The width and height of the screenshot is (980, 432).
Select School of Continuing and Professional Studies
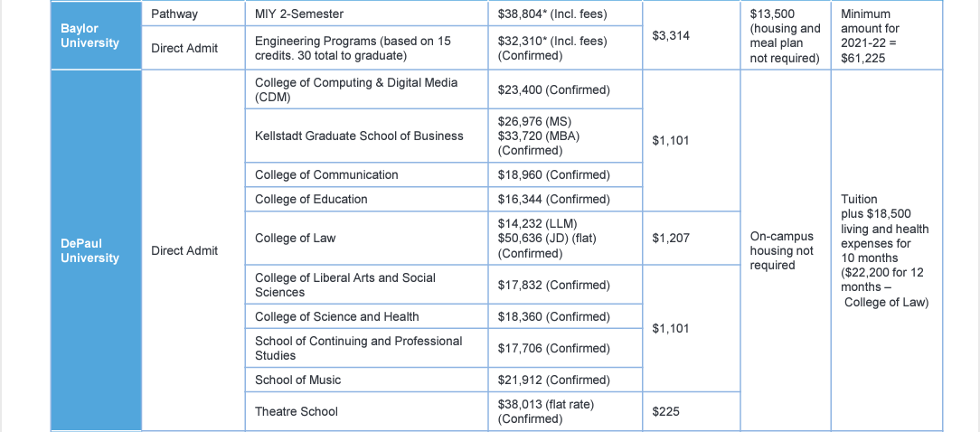point(366,348)
